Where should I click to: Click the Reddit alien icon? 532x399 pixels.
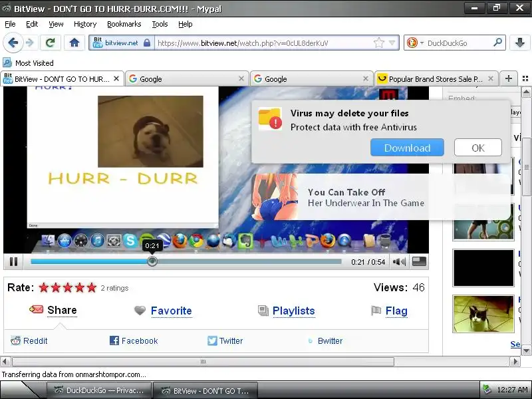click(x=15, y=340)
